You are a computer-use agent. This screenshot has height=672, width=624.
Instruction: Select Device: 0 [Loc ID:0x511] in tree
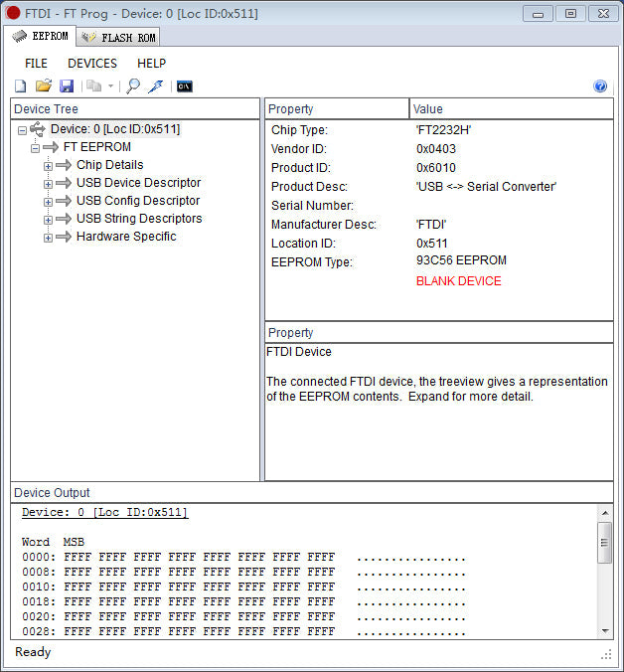115,129
